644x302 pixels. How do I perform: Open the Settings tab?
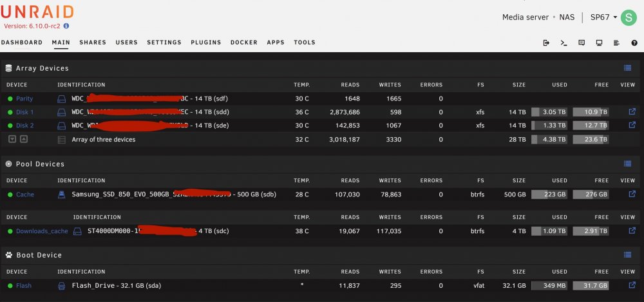coord(164,42)
